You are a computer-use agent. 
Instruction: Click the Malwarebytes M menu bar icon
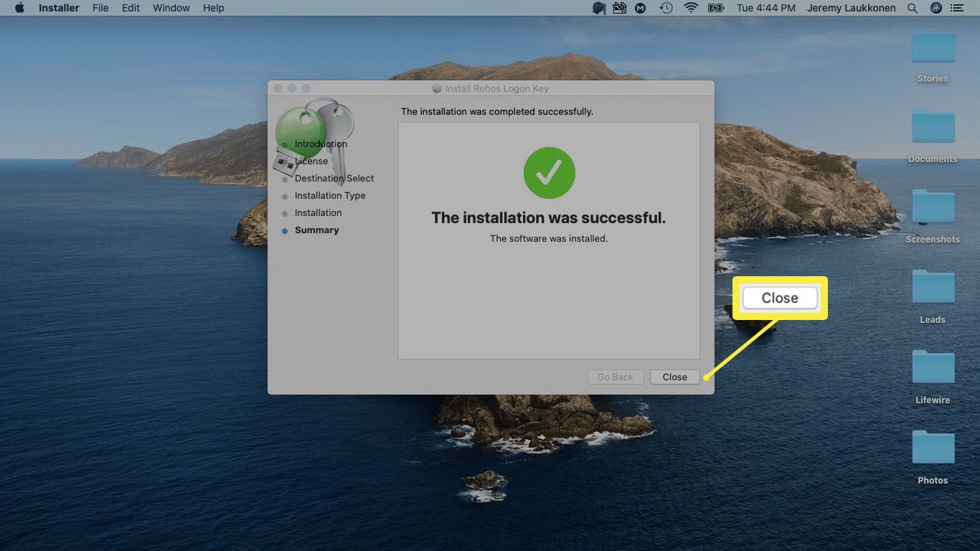[x=641, y=8]
